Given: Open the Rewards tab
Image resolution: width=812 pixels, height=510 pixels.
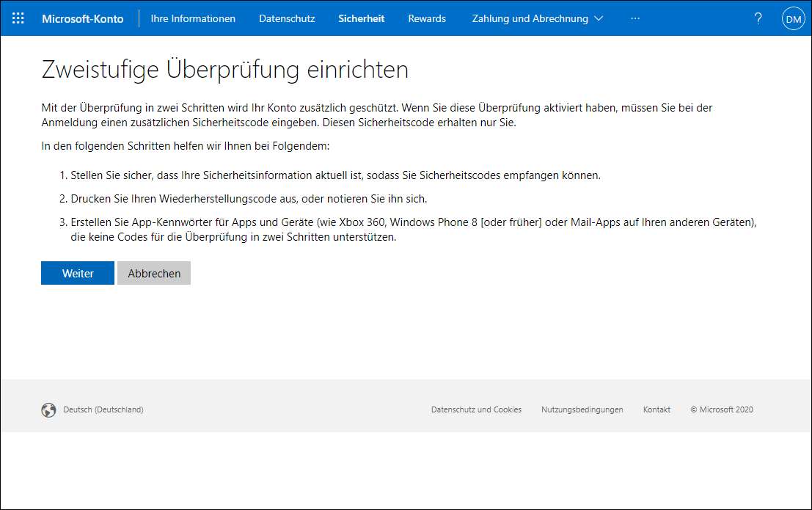Looking at the screenshot, I should pos(427,18).
